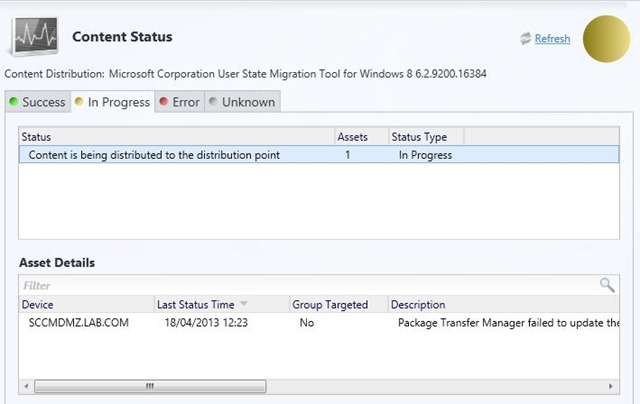Switch to the Unknown tab
Screen dimensions: 640x404
[x=242, y=102]
